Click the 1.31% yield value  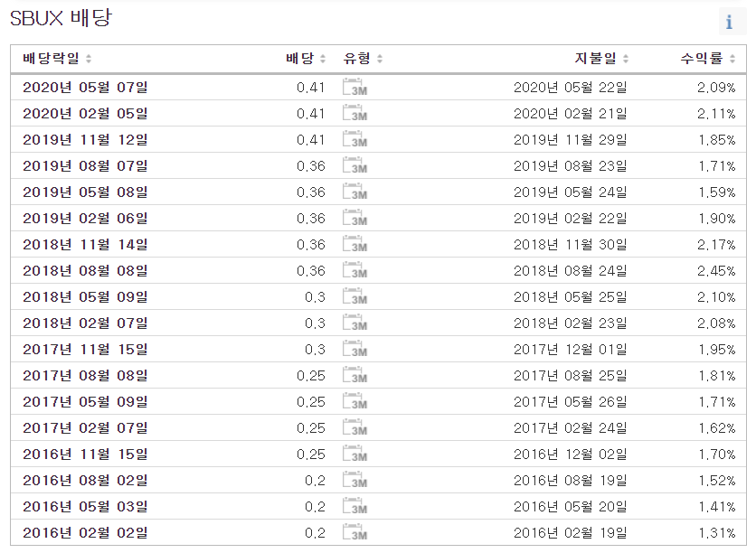717,532
